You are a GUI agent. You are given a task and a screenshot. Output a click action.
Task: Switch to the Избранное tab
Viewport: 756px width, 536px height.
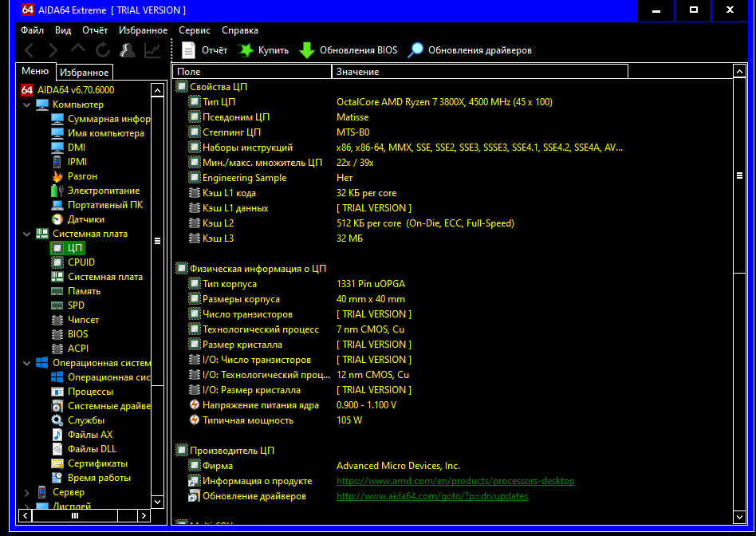click(x=85, y=73)
